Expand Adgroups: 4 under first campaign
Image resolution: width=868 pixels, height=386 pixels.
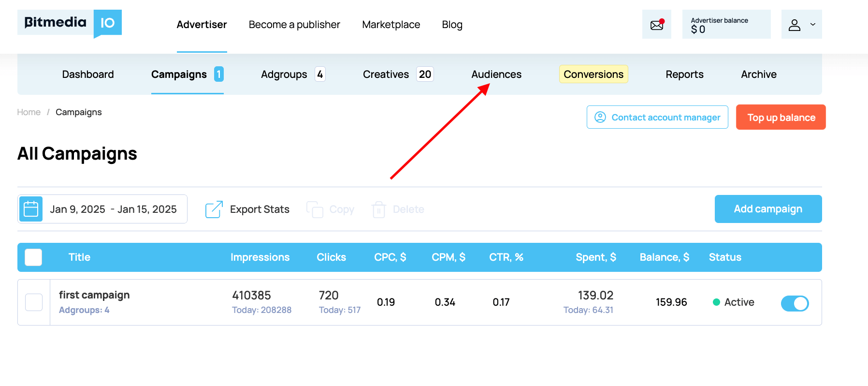click(x=84, y=310)
